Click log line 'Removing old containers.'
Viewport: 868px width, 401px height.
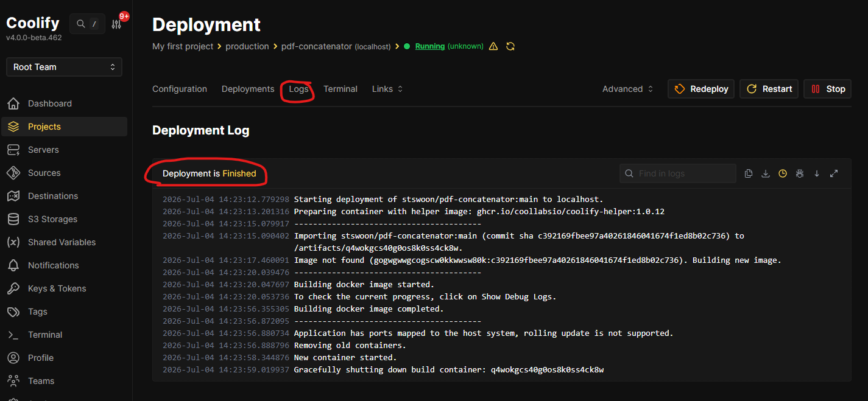[350, 345]
